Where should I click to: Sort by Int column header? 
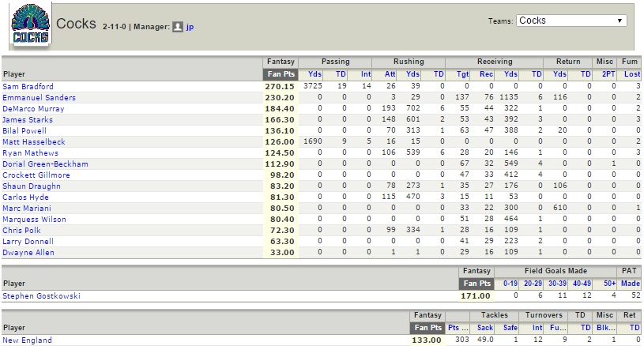[x=366, y=74]
